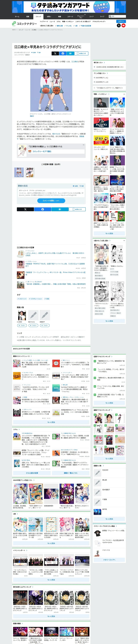This screenshot has width=138, height=644.
Task: Click the チェンソーマン レゼ篇 T-shirt store icon
Action: [x=97, y=533]
